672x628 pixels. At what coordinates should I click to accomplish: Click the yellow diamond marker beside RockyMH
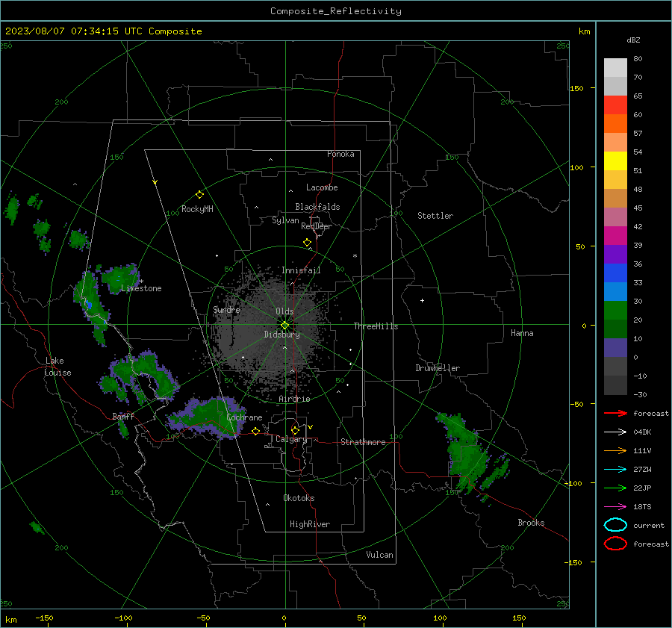tap(199, 195)
